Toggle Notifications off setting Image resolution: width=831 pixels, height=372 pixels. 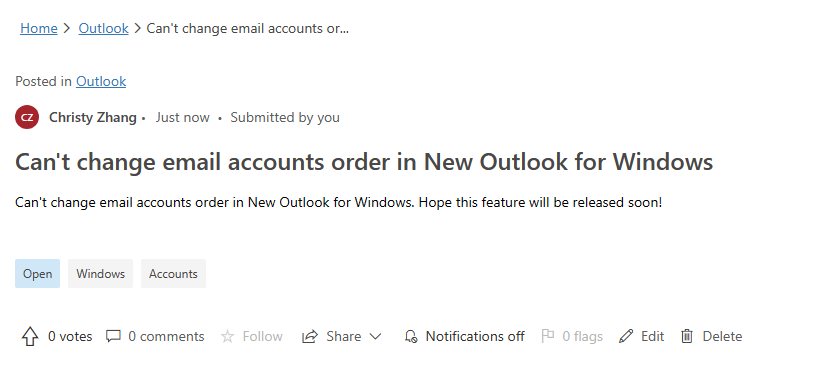[464, 336]
